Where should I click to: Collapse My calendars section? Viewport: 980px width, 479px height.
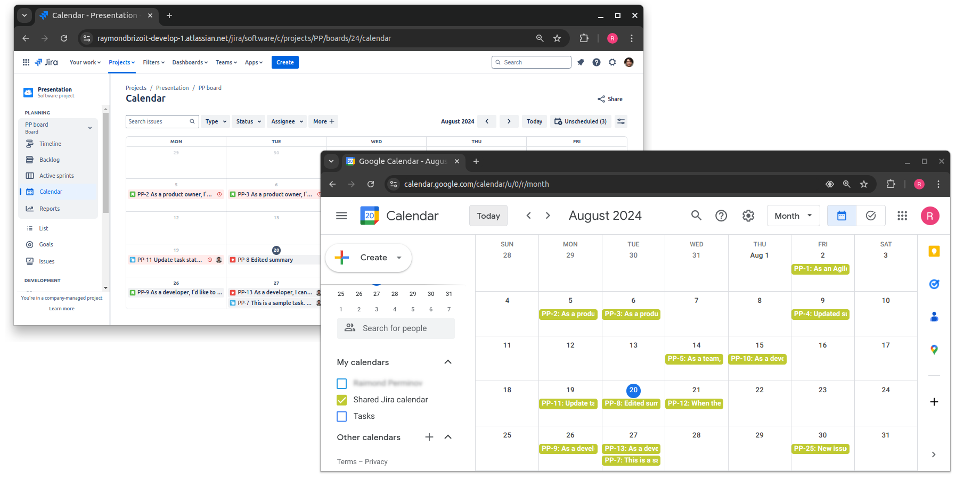pos(448,362)
